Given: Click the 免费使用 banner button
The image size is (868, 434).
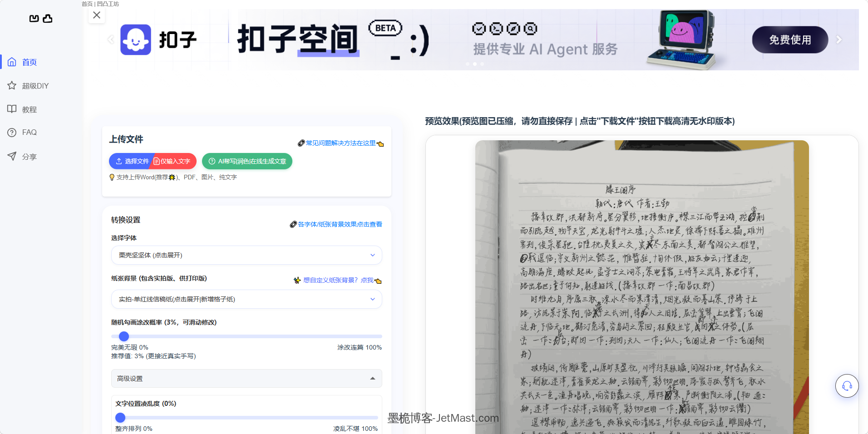Looking at the screenshot, I should (790, 40).
